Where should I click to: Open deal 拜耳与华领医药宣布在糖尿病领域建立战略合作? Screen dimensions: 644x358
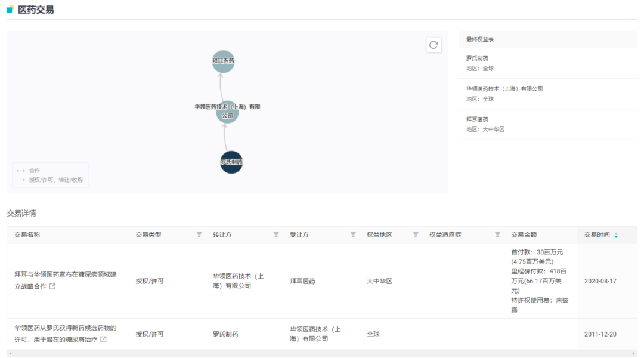click(66, 280)
